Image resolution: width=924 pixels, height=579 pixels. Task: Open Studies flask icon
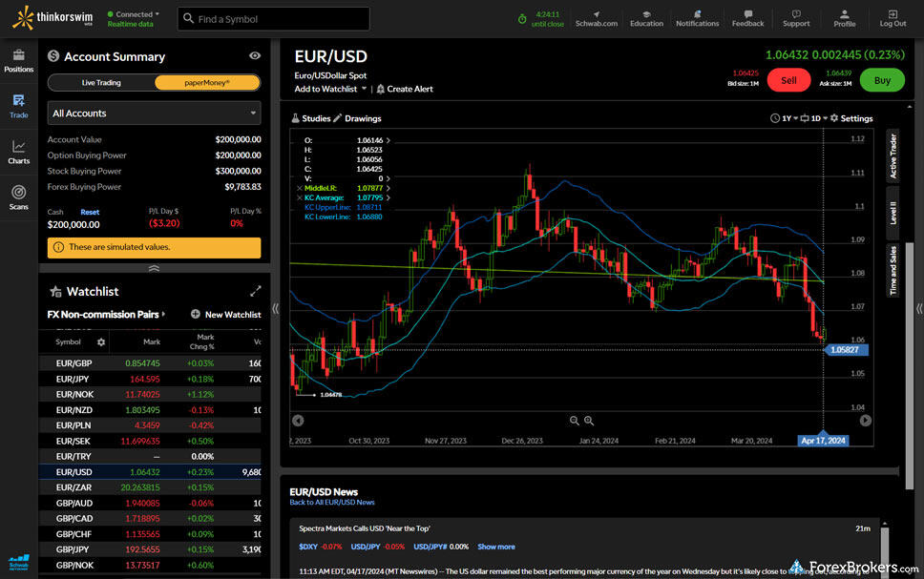click(295, 118)
